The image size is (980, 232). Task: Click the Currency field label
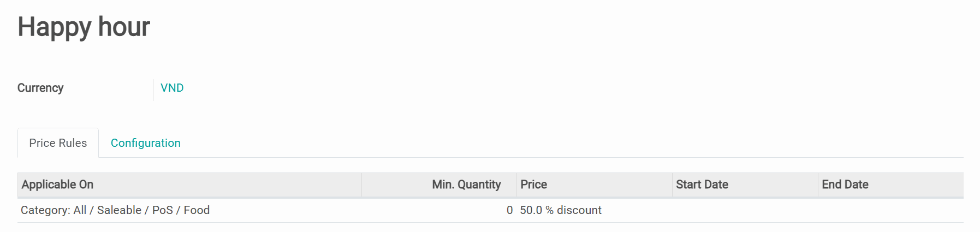tap(40, 88)
